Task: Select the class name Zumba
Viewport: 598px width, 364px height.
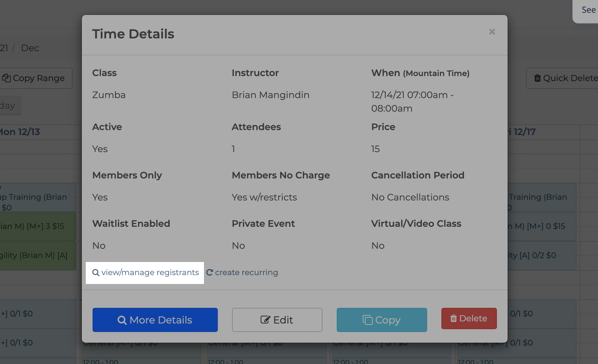Action: (x=109, y=95)
